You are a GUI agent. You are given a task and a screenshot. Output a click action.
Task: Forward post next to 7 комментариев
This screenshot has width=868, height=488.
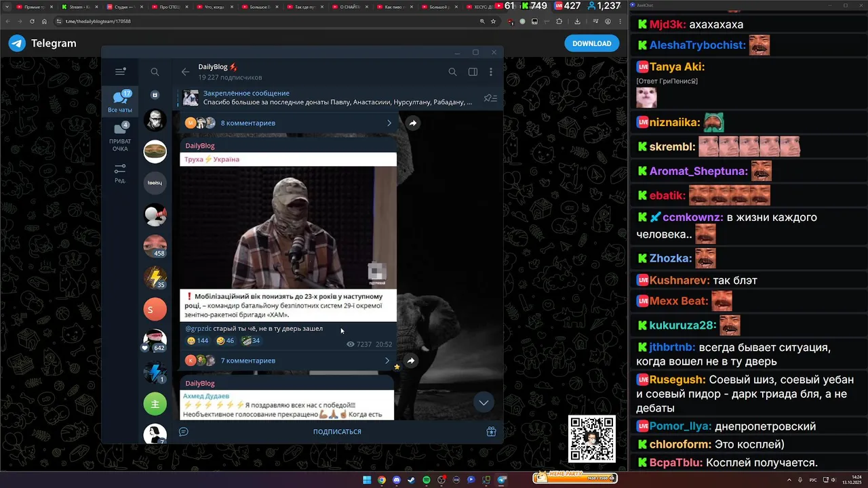[411, 361]
